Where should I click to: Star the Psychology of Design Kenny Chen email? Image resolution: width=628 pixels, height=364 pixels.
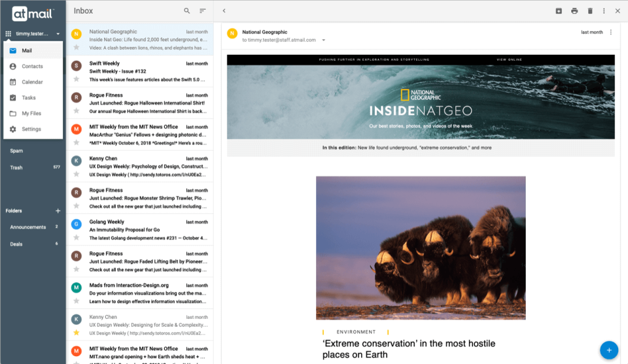[x=76, y=174]
